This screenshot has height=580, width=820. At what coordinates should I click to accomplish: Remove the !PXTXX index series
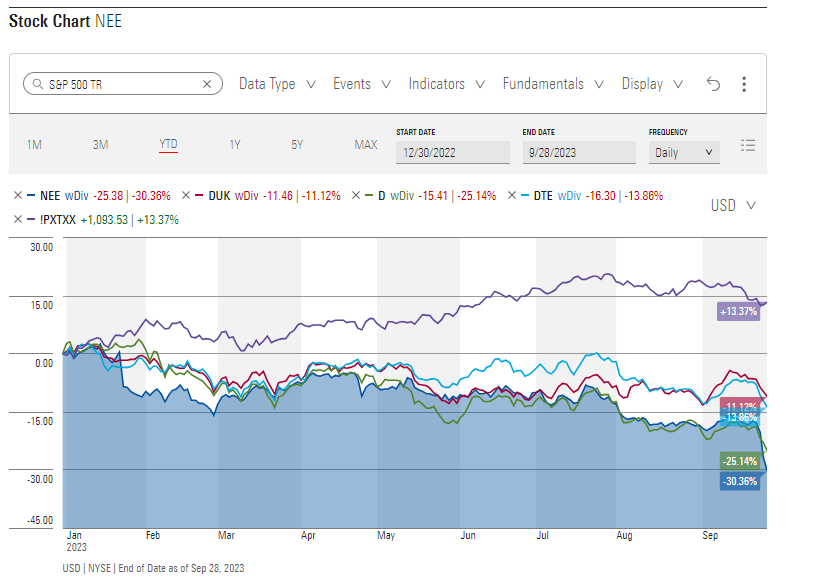[18, 219]
